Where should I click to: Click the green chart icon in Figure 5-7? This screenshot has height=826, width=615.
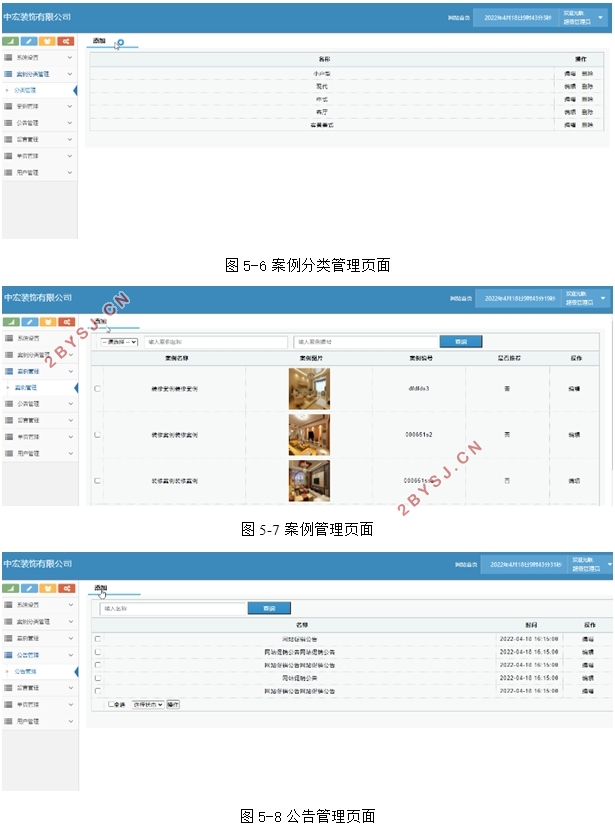pyautogui.click(x=11, y=322)
